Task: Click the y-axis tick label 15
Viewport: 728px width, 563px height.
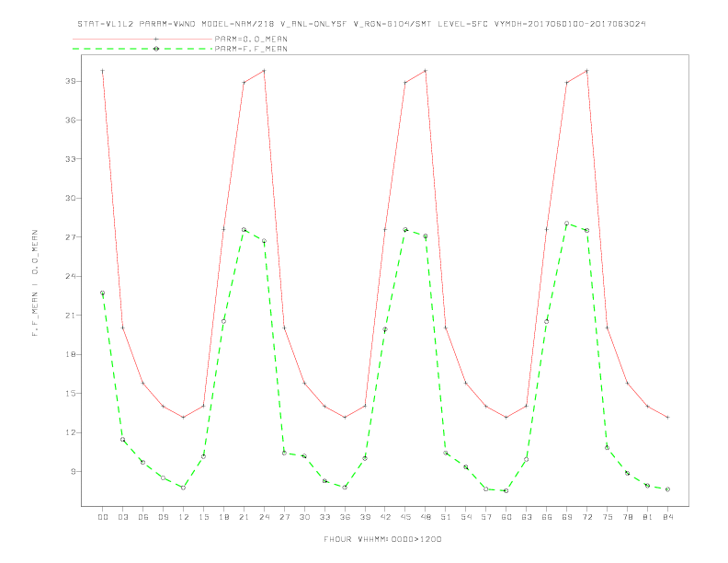Action: point(71,394)
